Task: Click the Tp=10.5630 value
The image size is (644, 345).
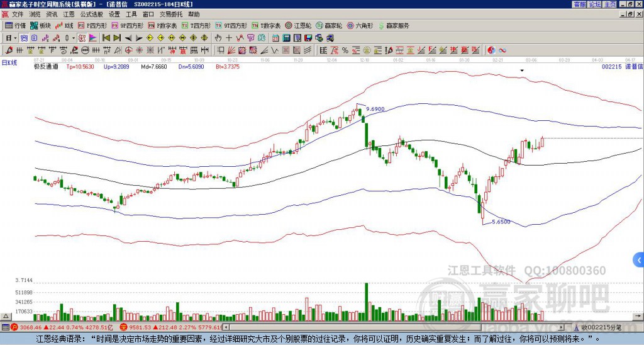Action: pos(80,67)
